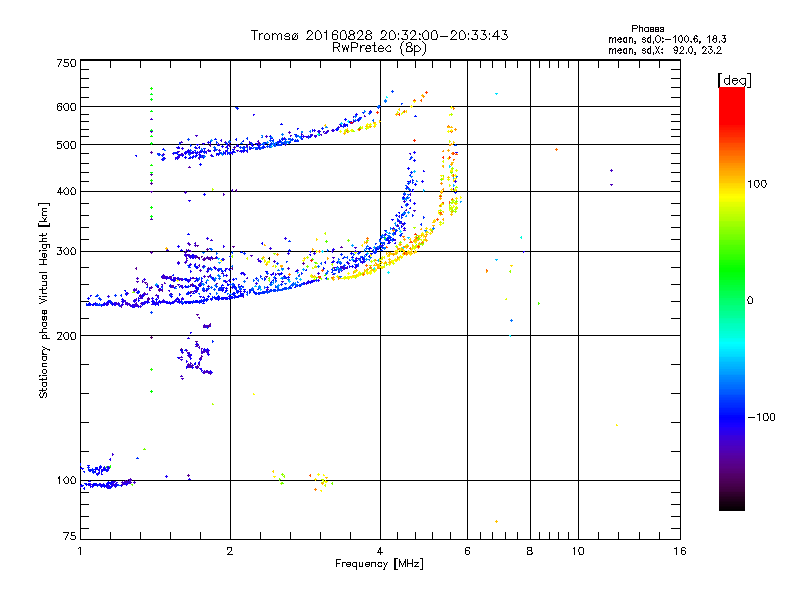Click the y-axis tick label '100'
800x600 pixels.
pyautogui.click(x=66, y=481)
